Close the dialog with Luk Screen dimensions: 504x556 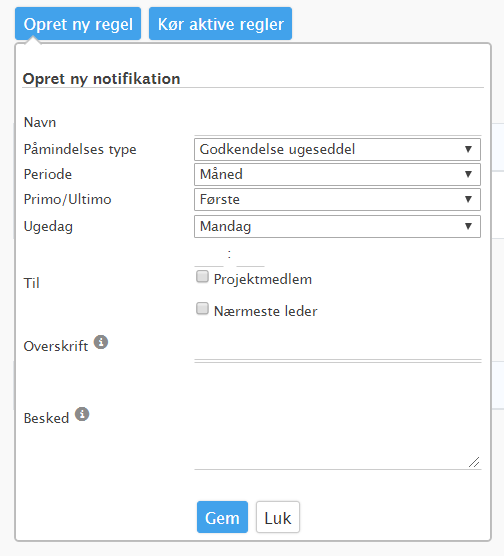(278, 517)
